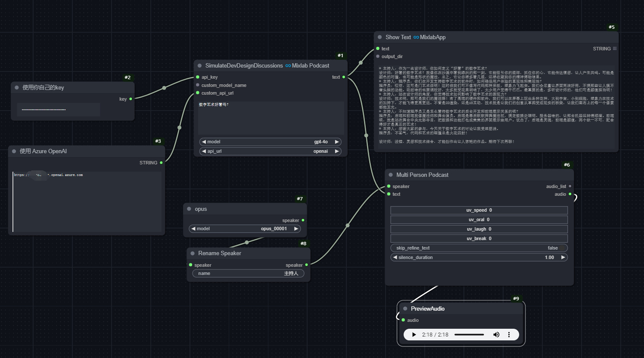Click the left arrow on the api_url openai selector
Viewport: 644px width, 358px height.
click(x=203, y=151)
